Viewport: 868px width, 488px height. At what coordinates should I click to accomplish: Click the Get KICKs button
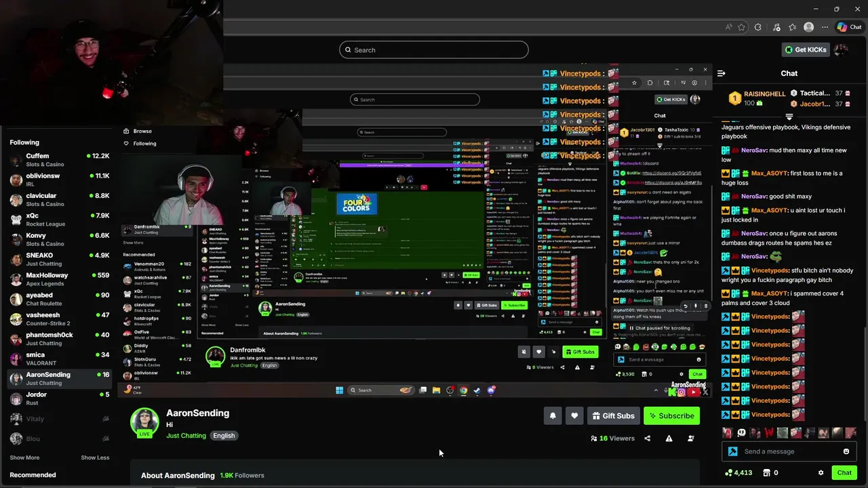(806, 49)
